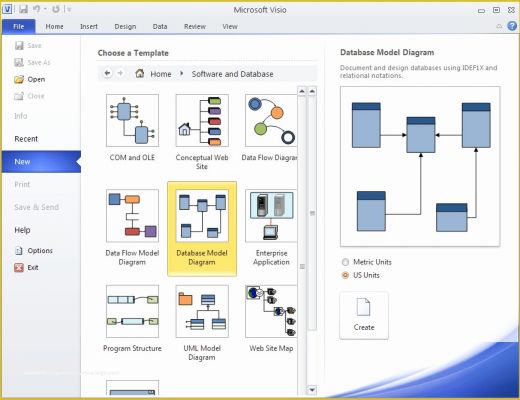The image size is (520, 400).
Task: Click the template Forward arrow
Action: pos(120,73)
